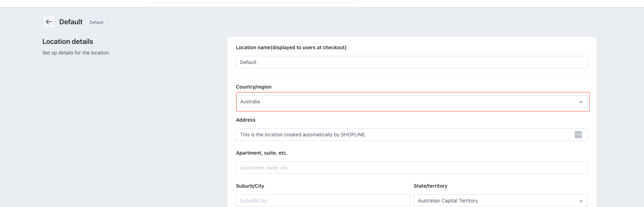Focus the Location name input field
This screenshot has height=207, width=644.
411,62
